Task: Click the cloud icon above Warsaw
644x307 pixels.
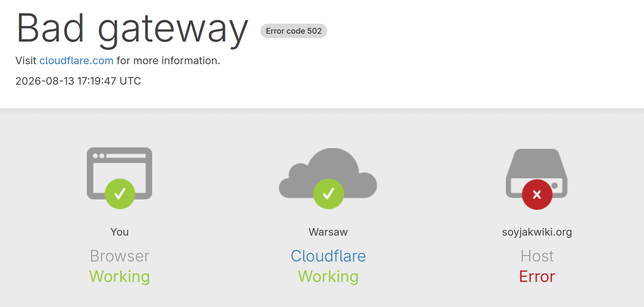Action: click(328, 178)
